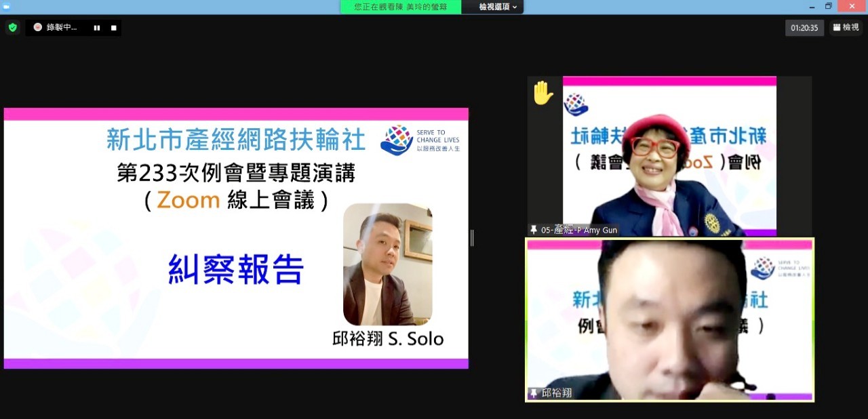Viewport: 868px width, 419px height.
Task: Click the pin icon beside 邱裕翔 label
Action: coord(534,393)
